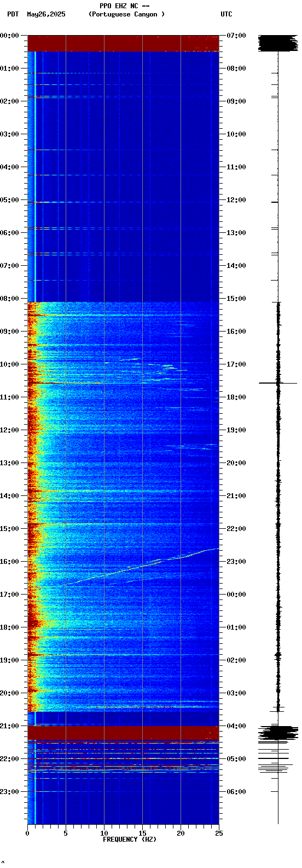This screenshot has width=302, height=868.
Task: Click the UTC '08:00' time label
Action: pyautogui.click(x=236, y=68)
